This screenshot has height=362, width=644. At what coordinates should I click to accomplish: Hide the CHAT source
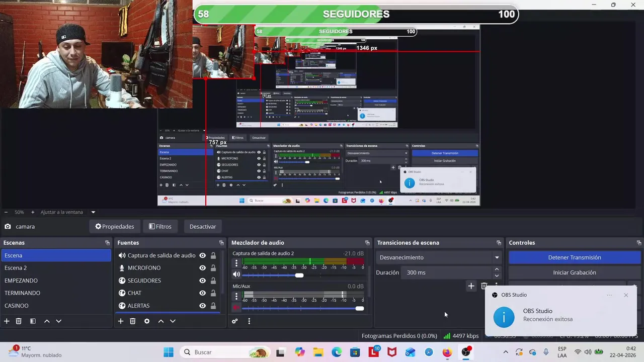pyautogui.click(x=202, y=293)
